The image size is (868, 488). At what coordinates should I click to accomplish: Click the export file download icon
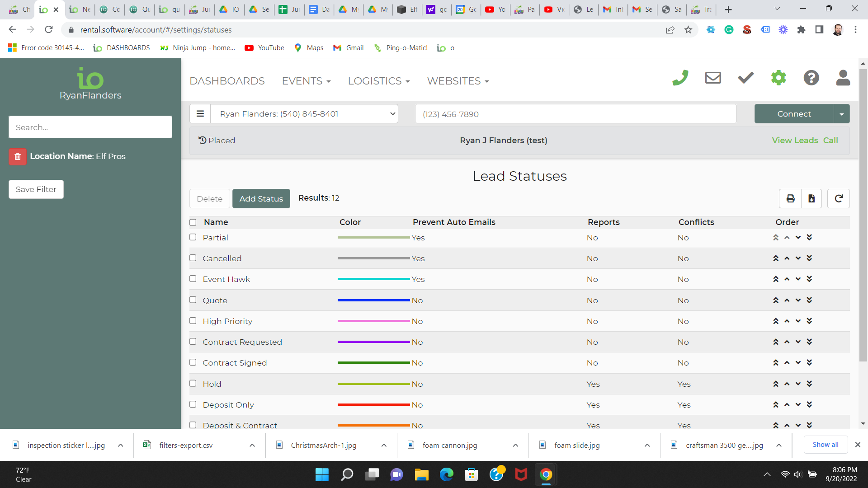click(x=811, y=198)
